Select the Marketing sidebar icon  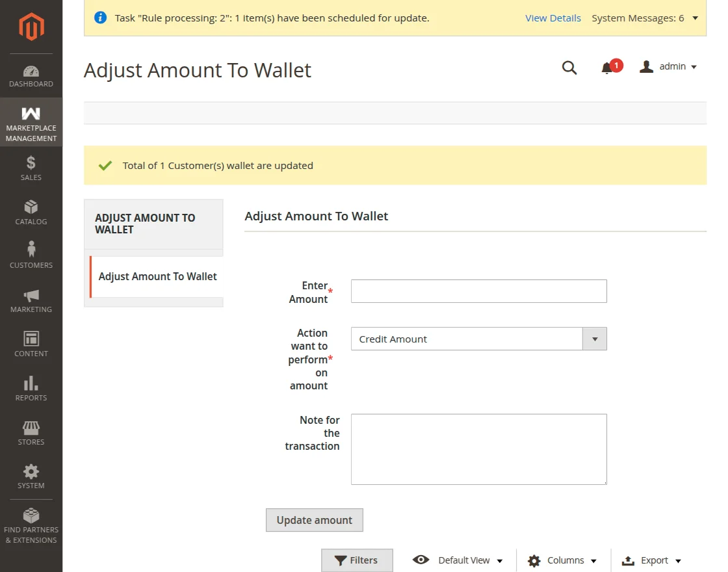pos(31,300)
